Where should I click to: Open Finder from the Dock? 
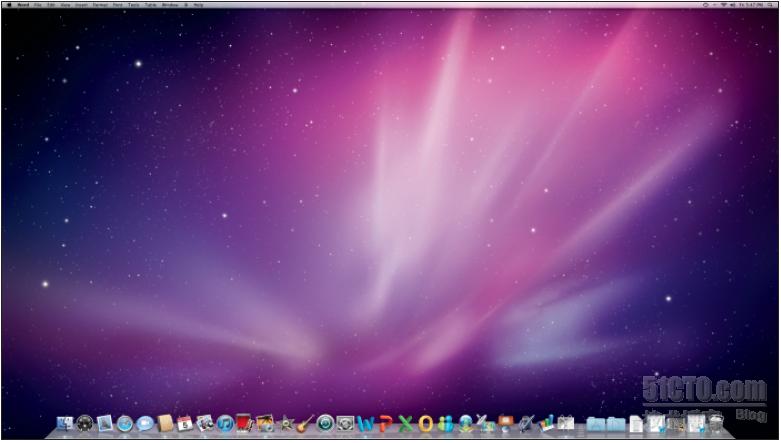(x=65, y=424)
